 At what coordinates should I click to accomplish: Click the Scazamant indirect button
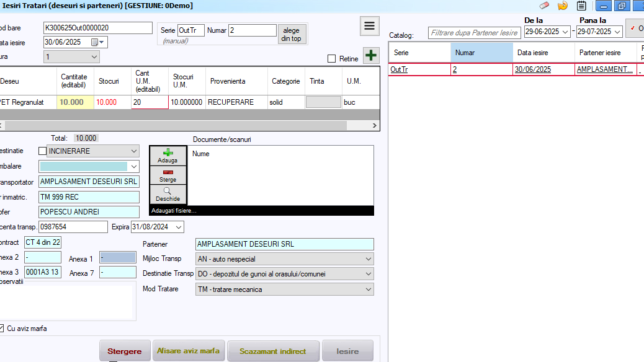pos(273,351)
